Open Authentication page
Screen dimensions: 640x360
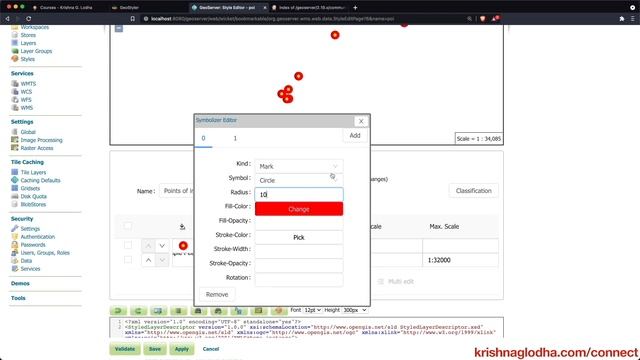38,237
